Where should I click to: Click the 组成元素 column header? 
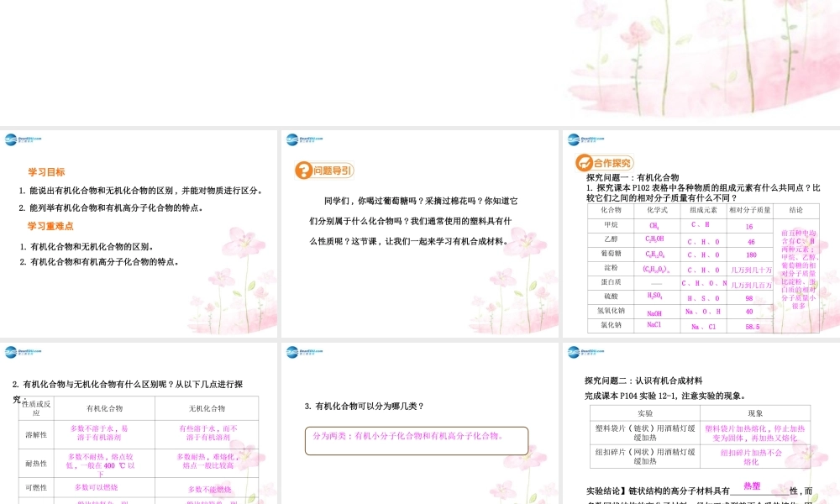pos(703,210)
